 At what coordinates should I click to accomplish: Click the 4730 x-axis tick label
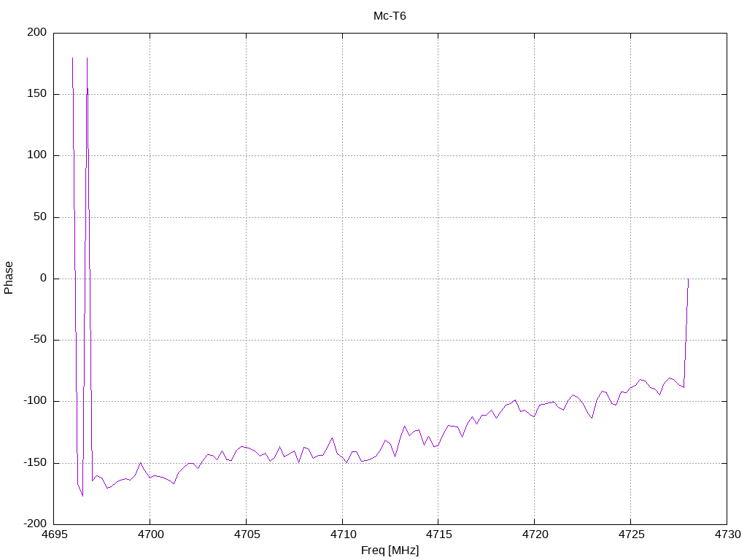[x=728, y=534]
